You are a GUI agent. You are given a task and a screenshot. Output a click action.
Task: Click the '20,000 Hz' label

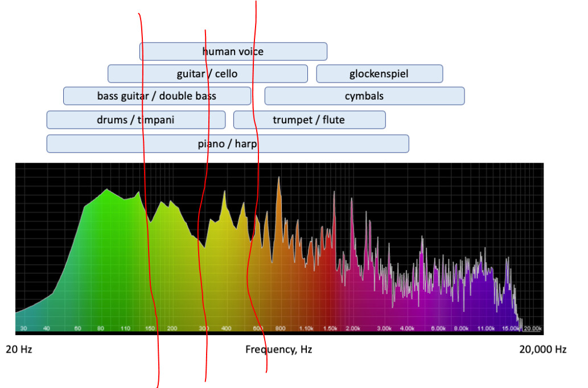tap(542, 349)
